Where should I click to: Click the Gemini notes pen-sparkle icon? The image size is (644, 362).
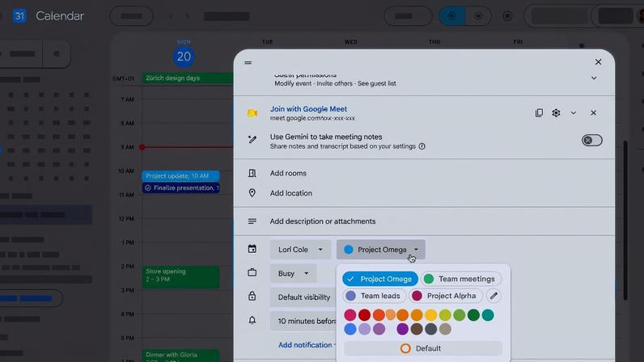(252, 140)
